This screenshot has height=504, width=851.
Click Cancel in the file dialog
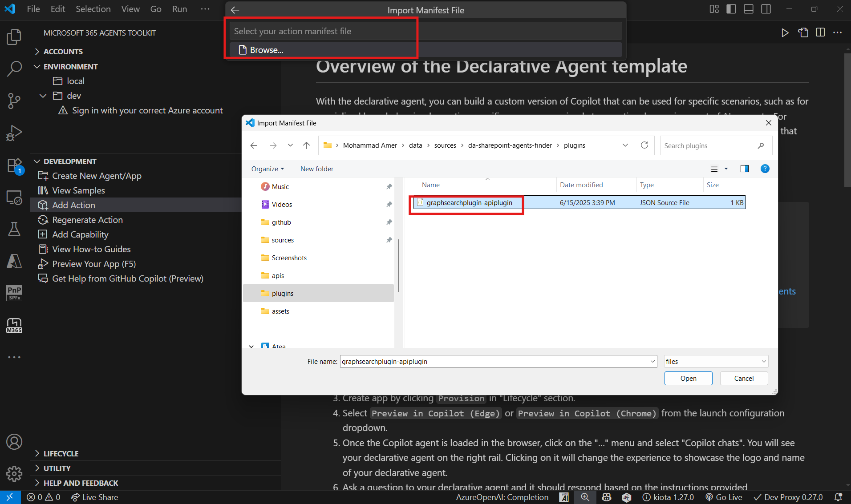[744, 379]
